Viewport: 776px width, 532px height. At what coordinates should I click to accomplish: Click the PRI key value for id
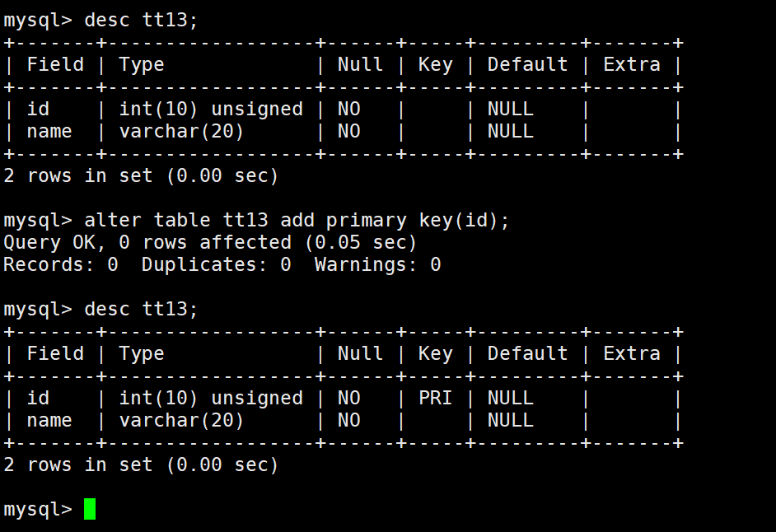tap(435, 398)
